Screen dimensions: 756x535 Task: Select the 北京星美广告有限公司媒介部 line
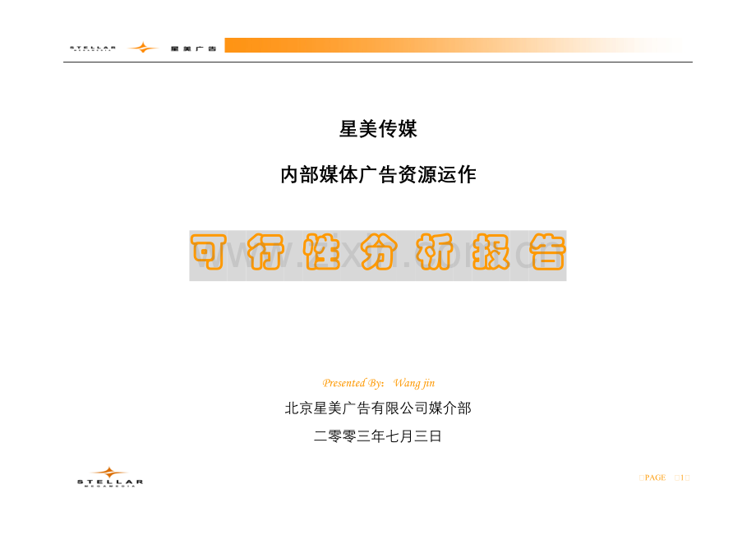(378, 408)
